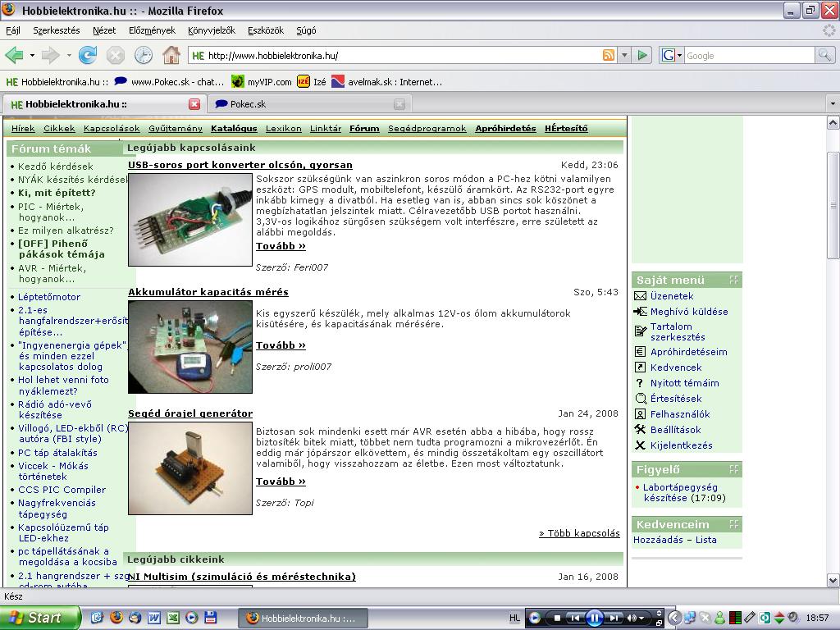This screenshot has width=840, height=630.
Task: Click the Tartalom szerkesztés icon
Action: (640, 331)
